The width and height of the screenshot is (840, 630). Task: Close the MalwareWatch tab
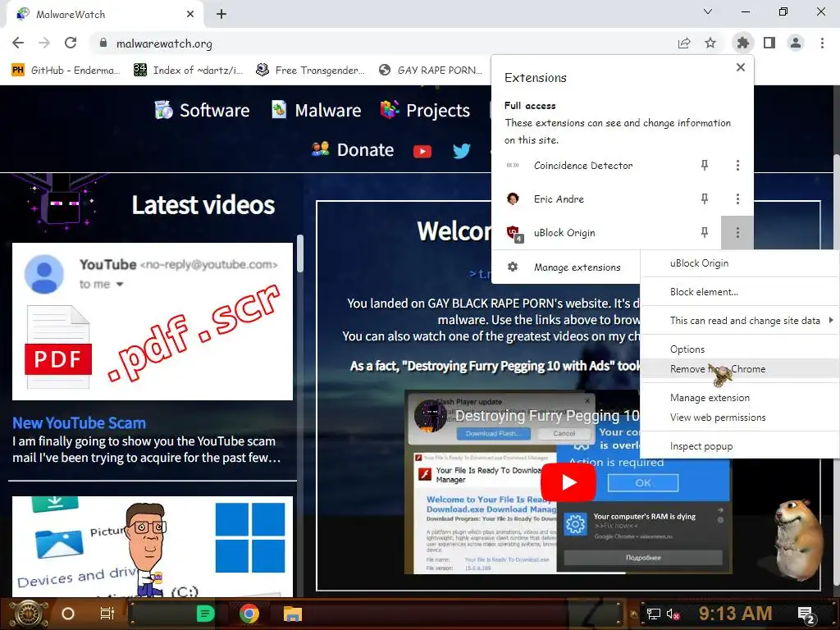click(190, 14)
